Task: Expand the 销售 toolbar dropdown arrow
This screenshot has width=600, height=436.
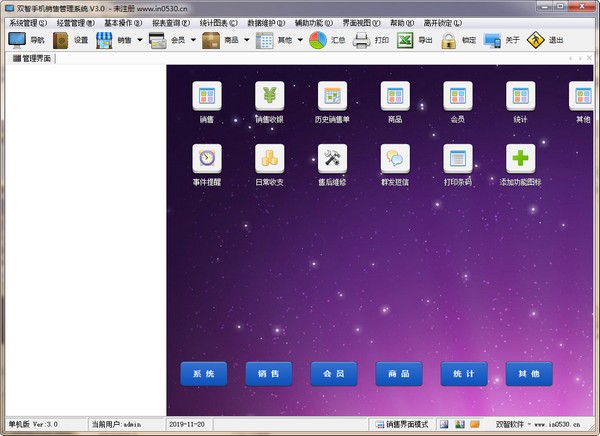Action: [x=139, y=41]
